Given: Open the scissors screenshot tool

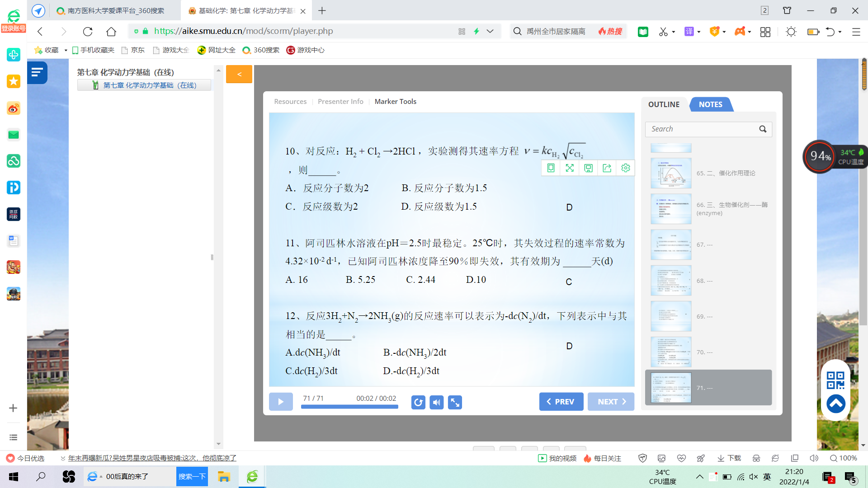Looking at the screenshot, I should 663,31.
